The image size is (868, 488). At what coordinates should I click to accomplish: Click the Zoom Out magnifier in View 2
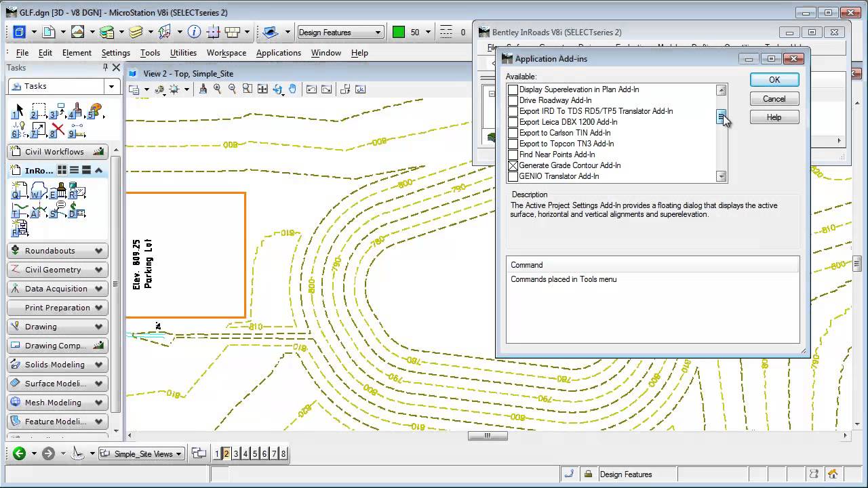(232, 89)
